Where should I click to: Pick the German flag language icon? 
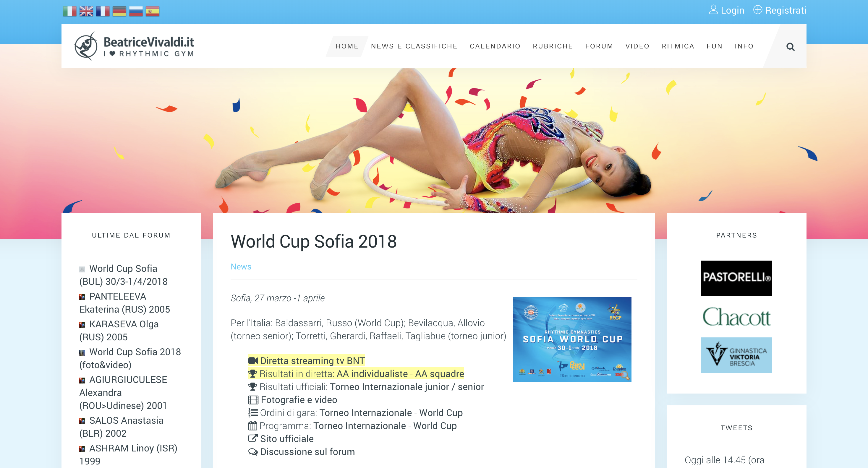coord(119,11)
